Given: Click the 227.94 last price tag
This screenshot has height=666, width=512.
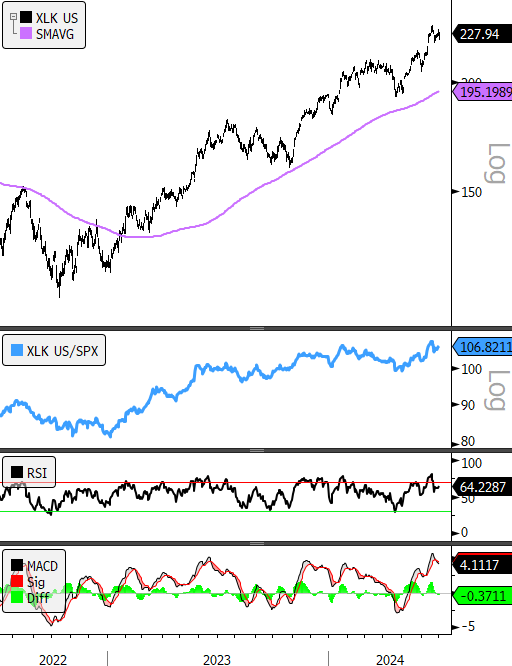Looking at the screenshot, I should 482,34.
